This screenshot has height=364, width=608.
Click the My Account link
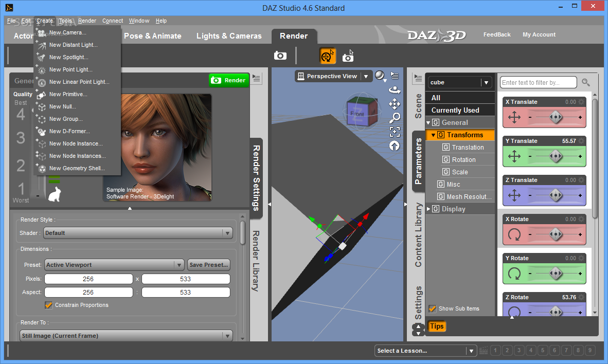pos(539,34)
